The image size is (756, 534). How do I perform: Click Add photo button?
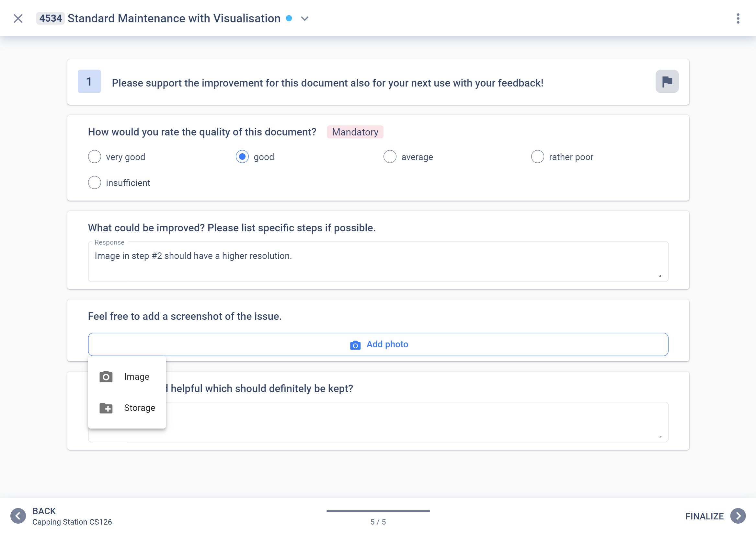tap(378, 344)
